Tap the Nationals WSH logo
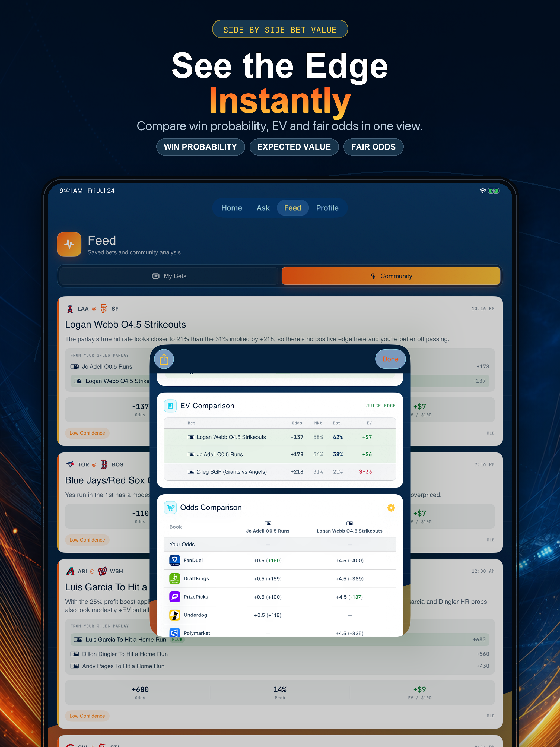This screenshot has width=560, height=747. (102, 571)
